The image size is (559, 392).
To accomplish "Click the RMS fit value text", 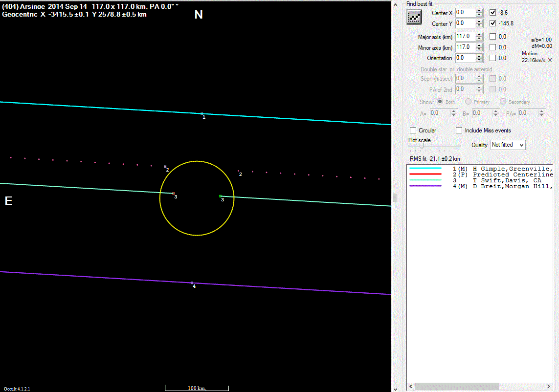I will tap(435, 158).
